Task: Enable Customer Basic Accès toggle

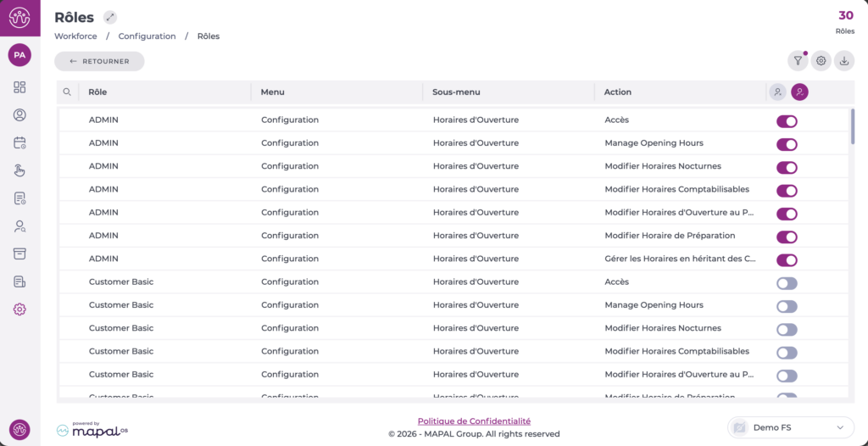Action: pos(787,283)
